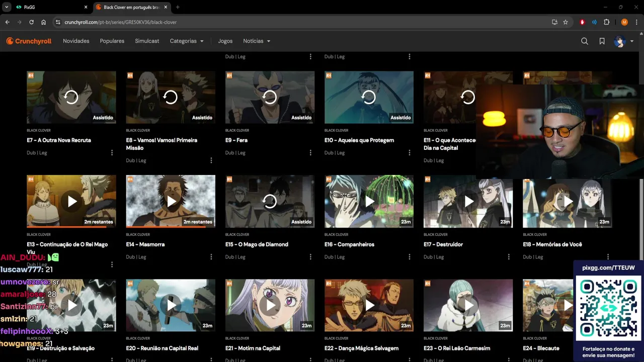Reload the current page
Viewport: 644px width, 362px height.
click(31, 22)
